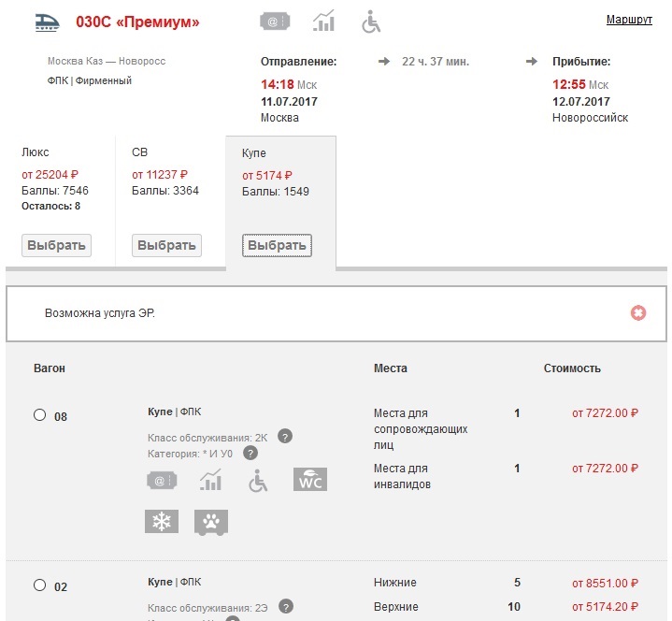Switch to the Люкс class tab
This screenshot has height=621, width=672.
tap(56, 245)
